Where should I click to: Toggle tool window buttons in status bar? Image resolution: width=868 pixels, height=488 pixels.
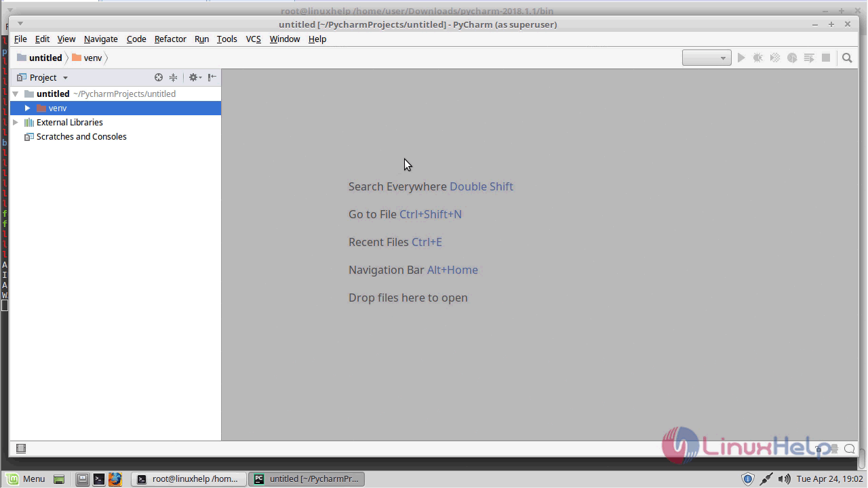[x=21, y=449]
